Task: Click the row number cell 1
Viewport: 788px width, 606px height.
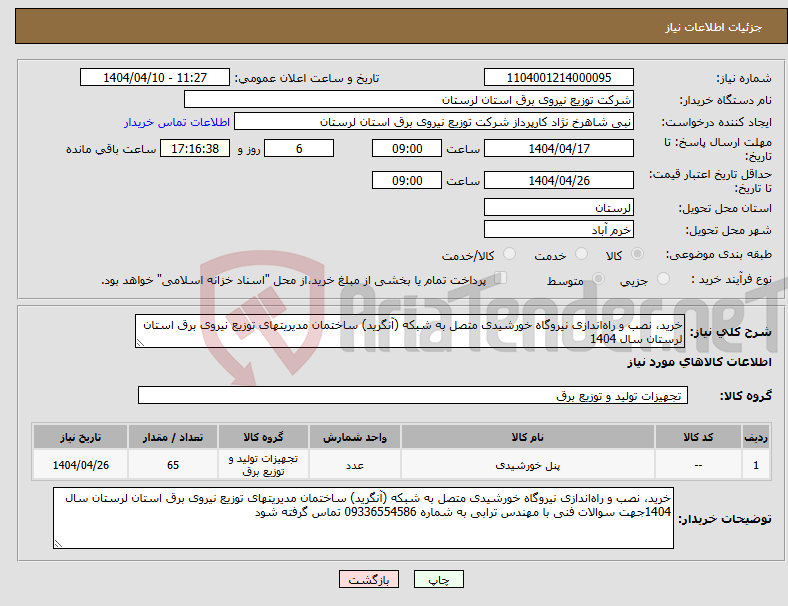Action: 755,465
